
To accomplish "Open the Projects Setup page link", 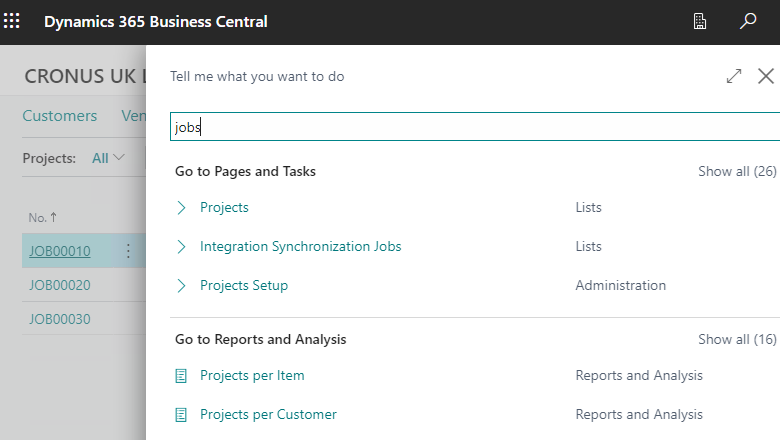I will (244, 286).
